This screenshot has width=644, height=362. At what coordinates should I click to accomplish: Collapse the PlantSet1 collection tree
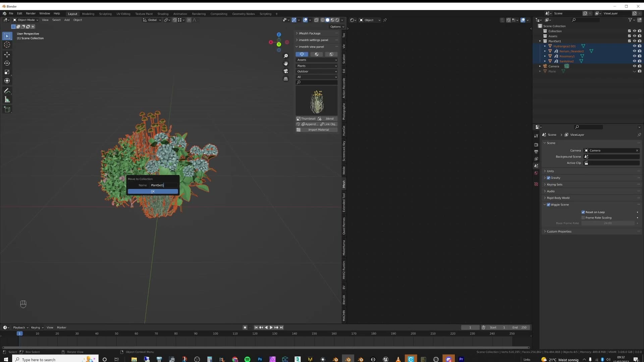point(540,41)
